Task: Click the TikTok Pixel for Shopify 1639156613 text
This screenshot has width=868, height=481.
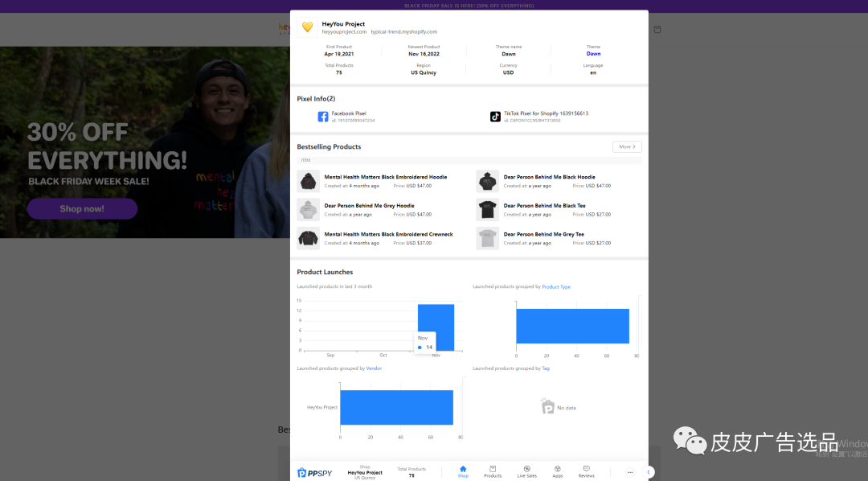Action: click(546, 113)
